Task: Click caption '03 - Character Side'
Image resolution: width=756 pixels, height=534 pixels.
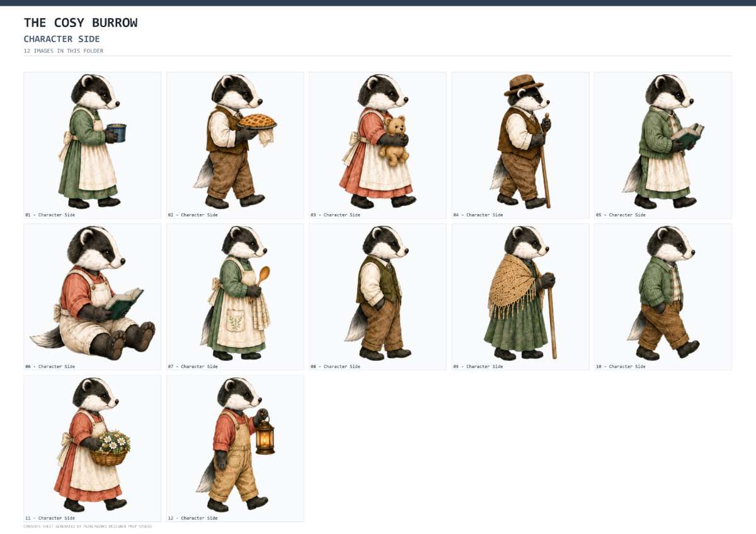Action: (x=335, y=215)
